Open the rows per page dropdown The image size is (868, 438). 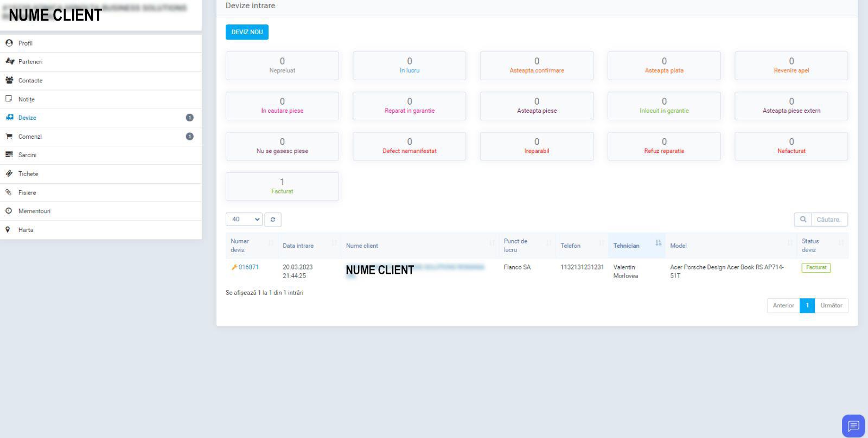pyautogui.click(x=244, y=220)
